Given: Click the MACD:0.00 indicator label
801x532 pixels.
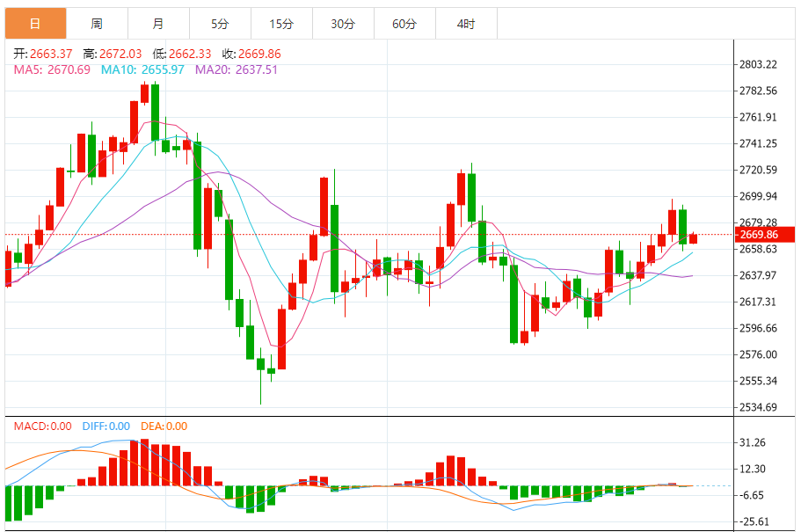Looking at the screenshot, I should click(42, 426).
